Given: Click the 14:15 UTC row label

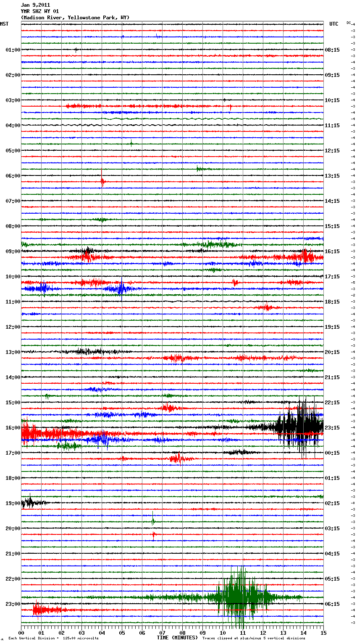Looking at the screenshot, I should [x=332, y=201].
